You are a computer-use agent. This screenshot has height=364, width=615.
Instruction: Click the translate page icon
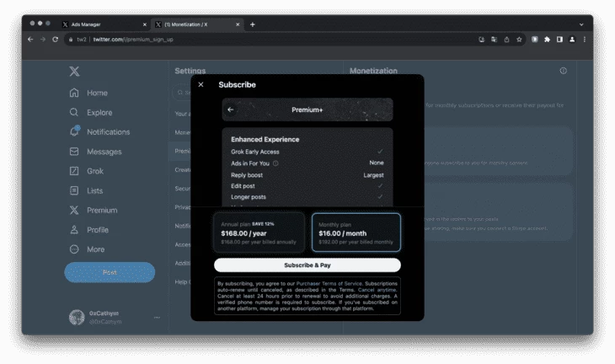(495, 40)
